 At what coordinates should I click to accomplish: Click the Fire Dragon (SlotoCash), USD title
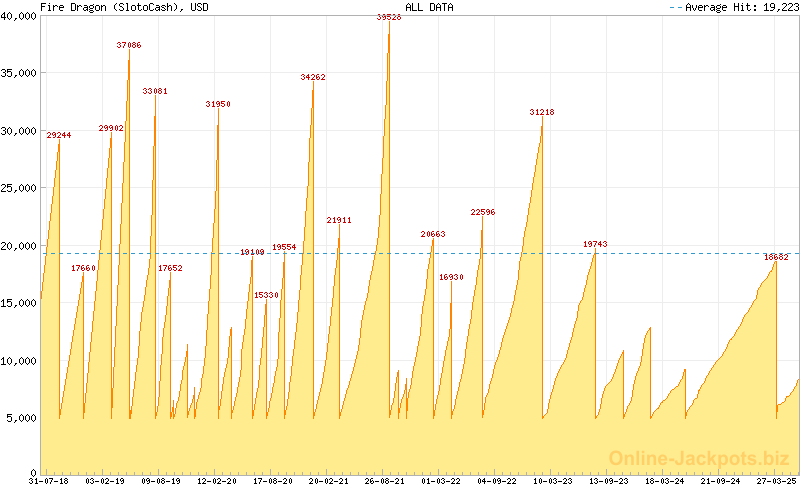pos(112,7)
